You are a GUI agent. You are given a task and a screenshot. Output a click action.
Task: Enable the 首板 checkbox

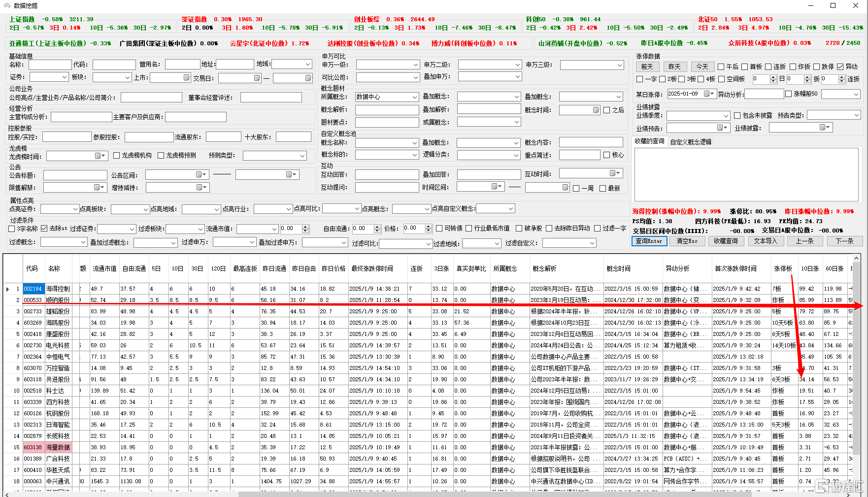click(744, 67)
